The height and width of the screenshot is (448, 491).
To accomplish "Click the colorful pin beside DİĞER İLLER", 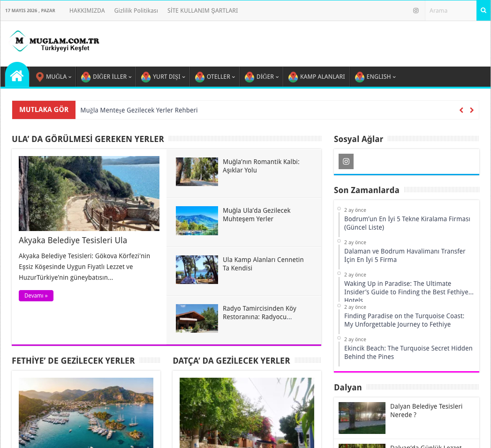I will pyautogui.click(x=86, y=77).
